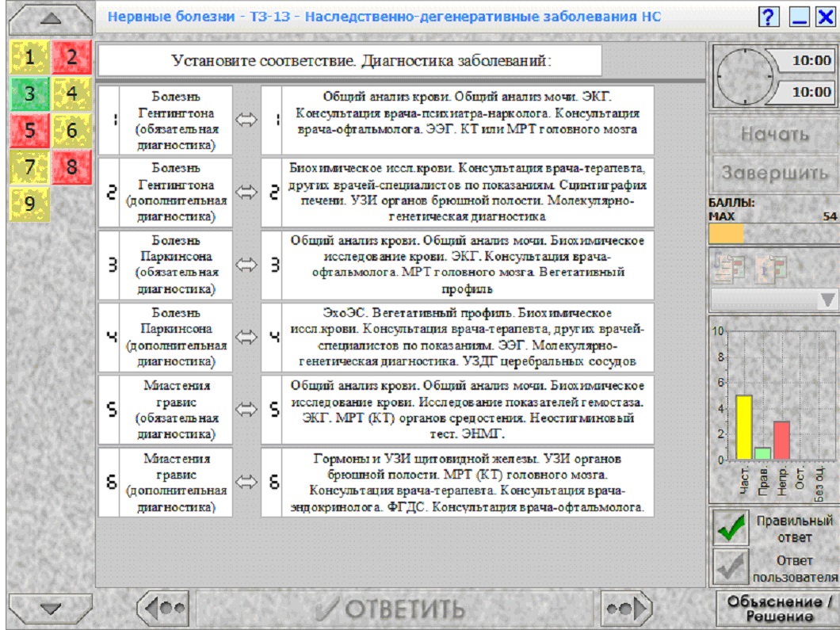Click the yellow Част. chart bar
Screen dimensions: 840x630
[x=744, y=427]
